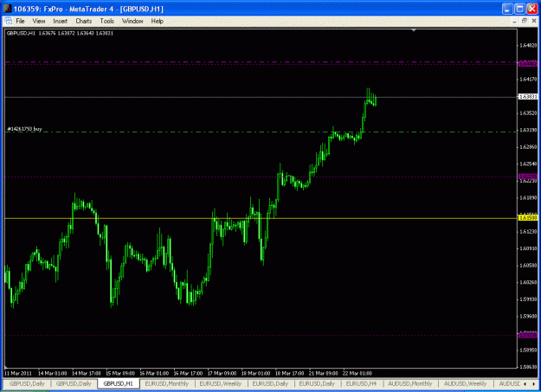Click the '14 Mar 17:00' time axis label
Image resolution: width=541 pixels, height=392 pixels.
(x=86, y=373)
